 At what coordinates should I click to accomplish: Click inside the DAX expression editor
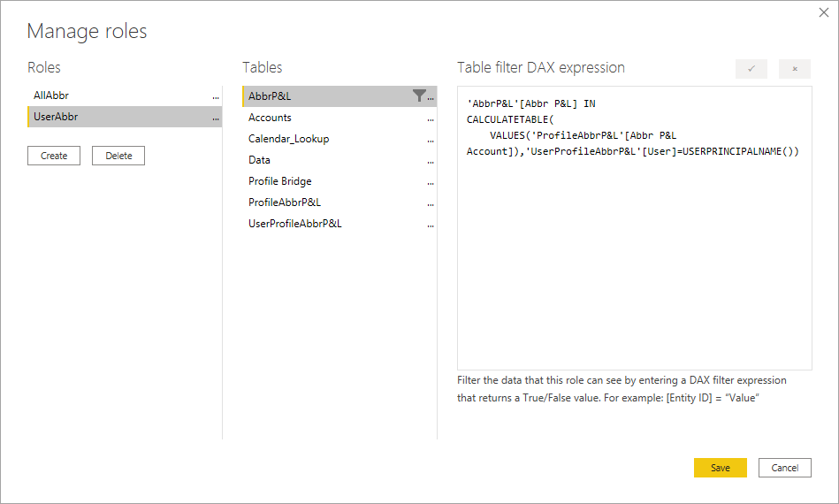tap(635, 228)
